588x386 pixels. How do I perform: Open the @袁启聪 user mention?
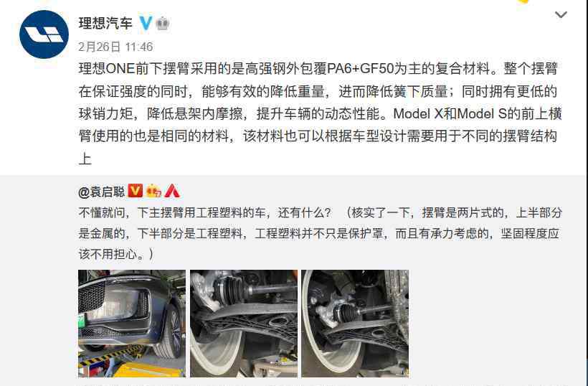[x=101, y=192]
